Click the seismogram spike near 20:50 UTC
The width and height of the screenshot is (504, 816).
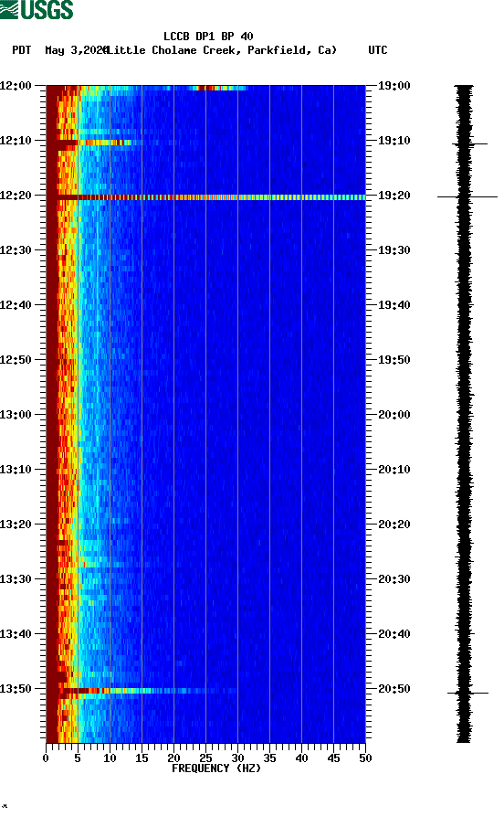tap(467, 693)
